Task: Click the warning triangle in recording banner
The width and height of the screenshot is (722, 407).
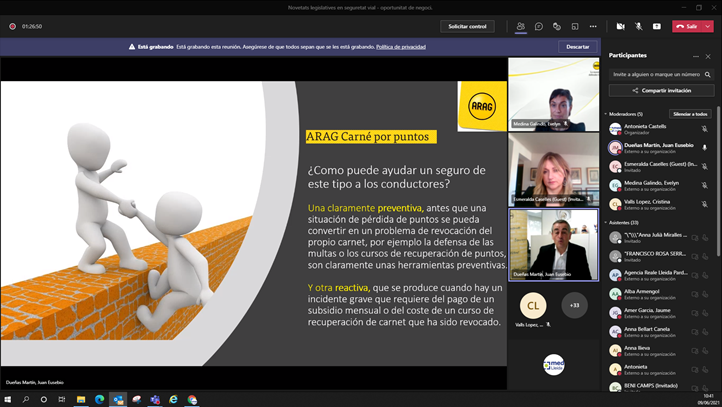Action: (132, 47)
